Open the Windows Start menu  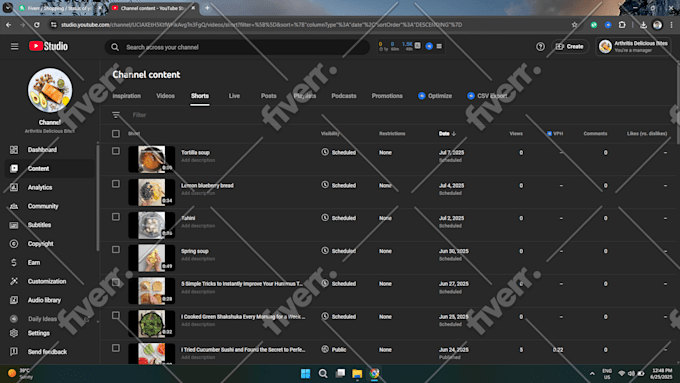point(305,373)
